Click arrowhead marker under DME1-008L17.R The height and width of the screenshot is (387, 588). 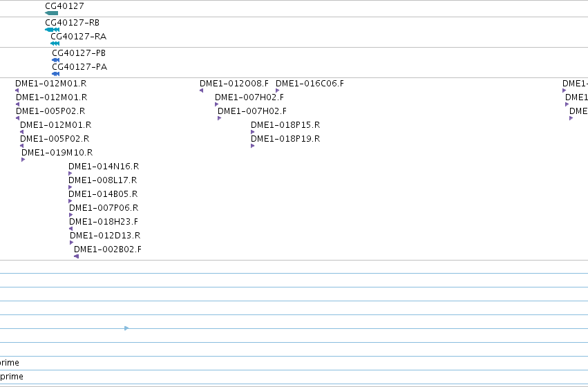[x=70, y=187]
